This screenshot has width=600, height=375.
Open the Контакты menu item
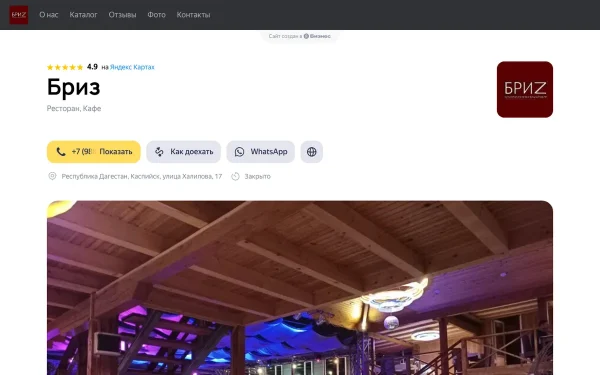(193, 15)
